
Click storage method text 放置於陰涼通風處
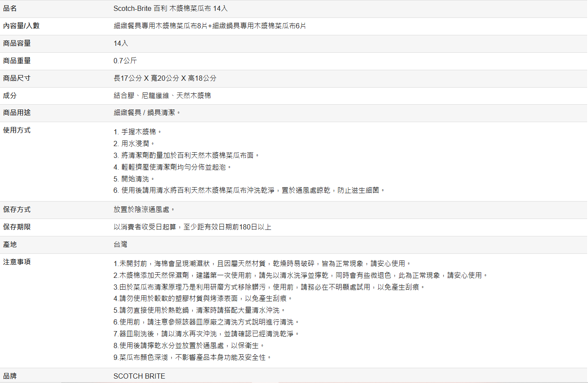(x=144, y=209)
